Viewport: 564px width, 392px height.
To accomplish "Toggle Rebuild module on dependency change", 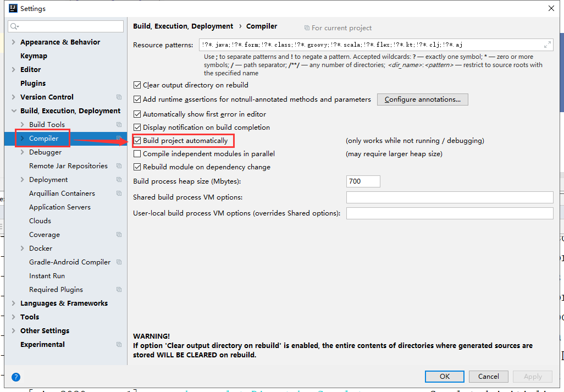I will (137, 167).
